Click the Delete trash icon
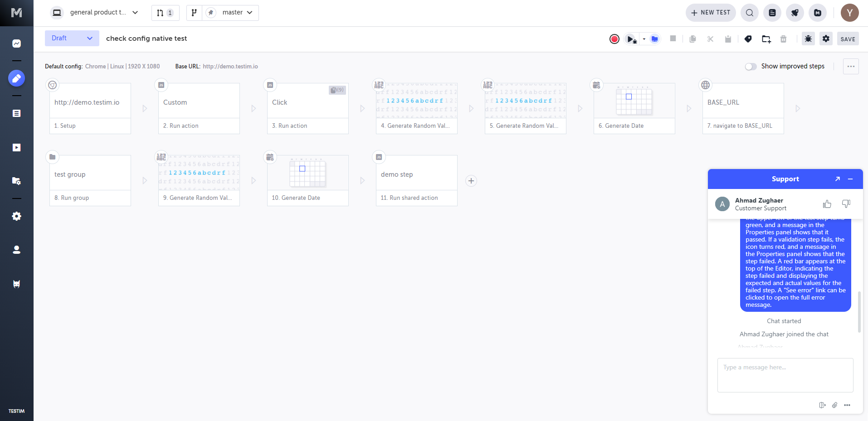The width and height of the screenshot is (868, 421). coord(783,39)
